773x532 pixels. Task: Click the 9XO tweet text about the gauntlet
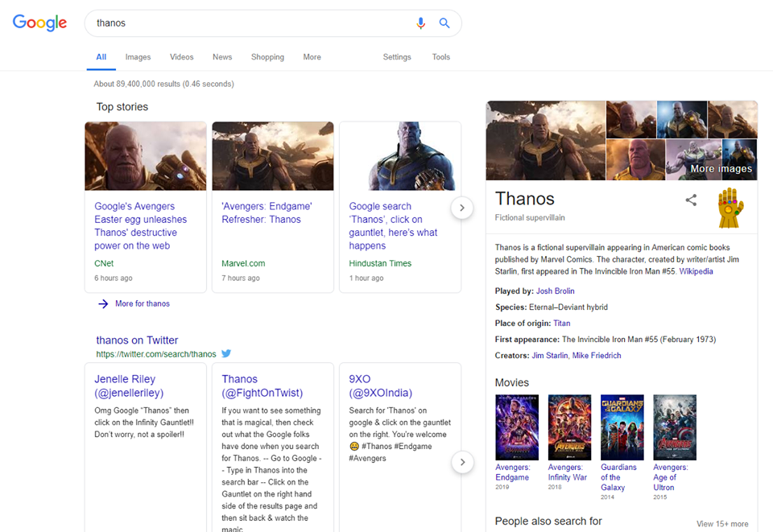[x=400, y=435]
